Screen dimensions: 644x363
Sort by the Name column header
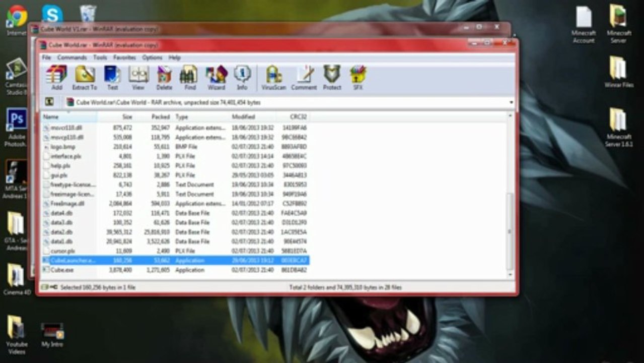69,117
